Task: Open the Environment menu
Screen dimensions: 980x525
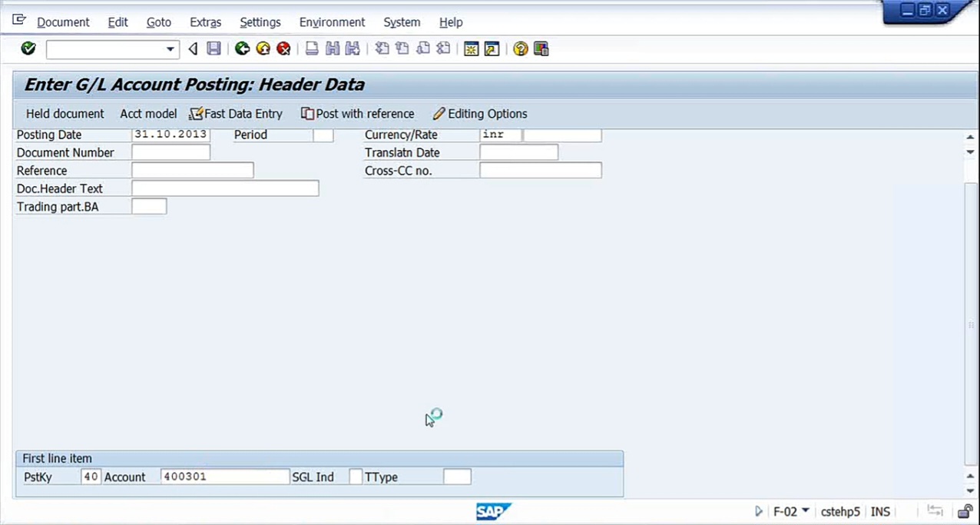Action: (332, 22)
